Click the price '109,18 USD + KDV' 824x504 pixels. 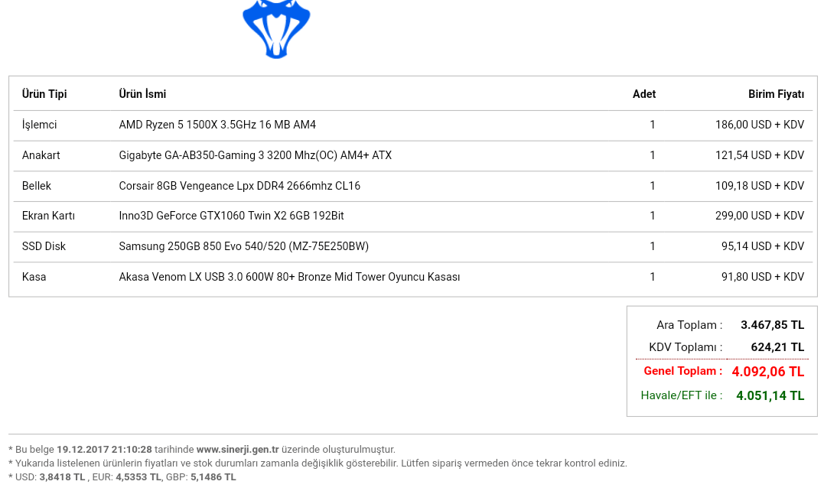point(760,186)
